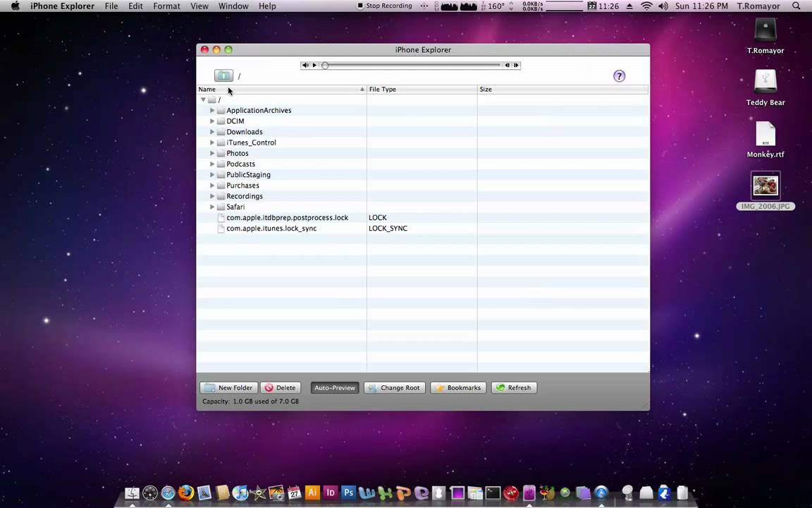Open the File menu
The height and width of the screenshot is (508, 812).
[111, 6]
